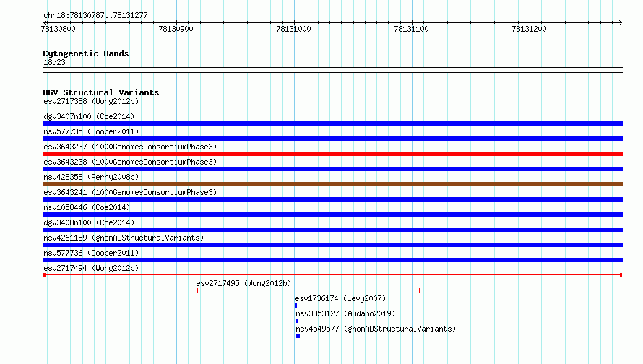Click the right arrow of the ruler
The image size is (643, 364).
pyautogui.click(x=620, y=22)
